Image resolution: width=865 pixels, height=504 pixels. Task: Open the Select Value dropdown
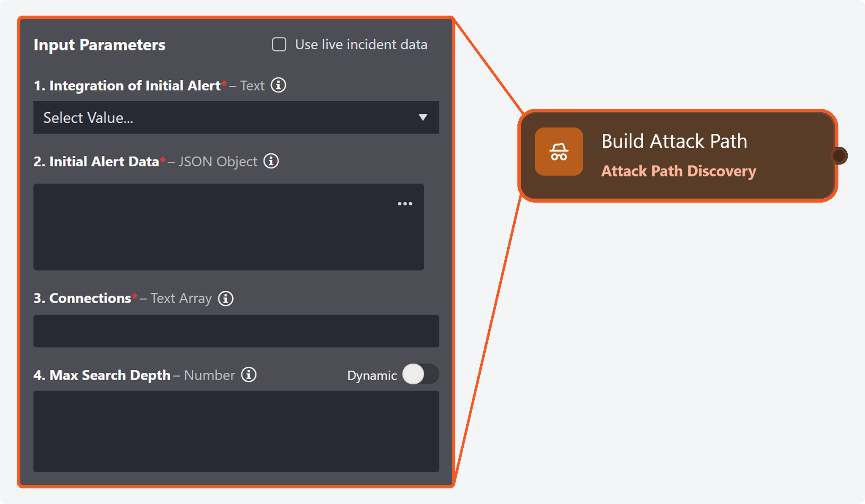pyautogui.click(x=228, y=118)
